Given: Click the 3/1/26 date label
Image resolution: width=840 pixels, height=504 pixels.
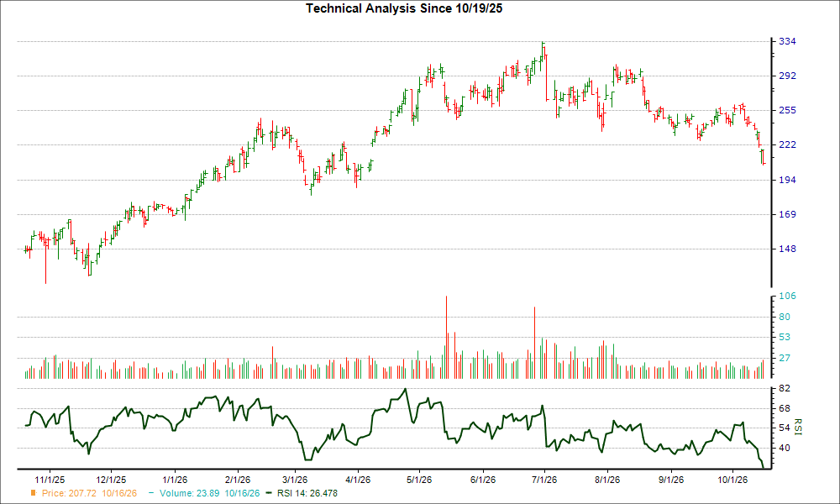Looking at the screenshot, I should point(295,480).
